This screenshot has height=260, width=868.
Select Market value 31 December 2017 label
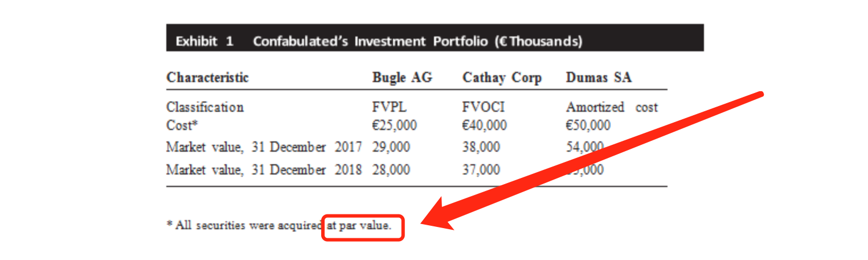(x=264, y=147)
